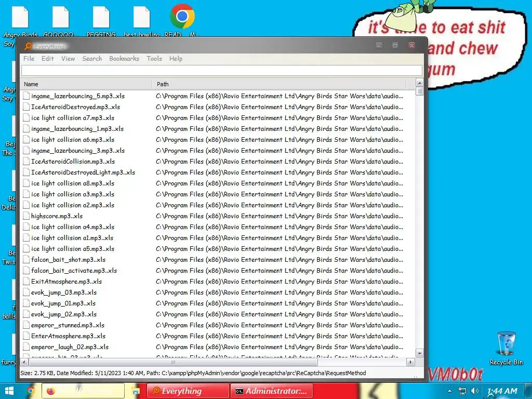Open Chrome from the taskbar
This screenshot has height=399, width=532.
[31, 391]
